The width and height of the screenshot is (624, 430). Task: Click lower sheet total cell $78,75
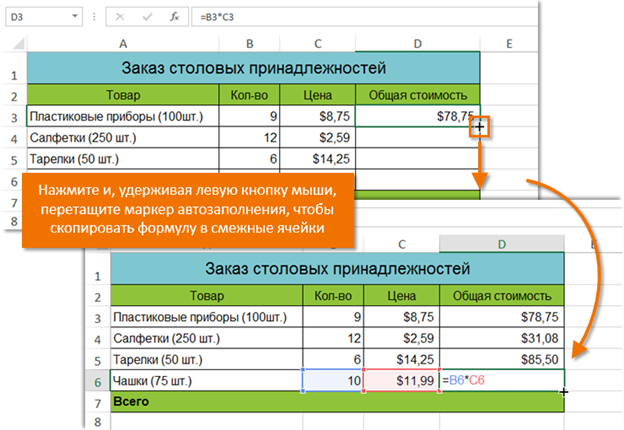502,317
